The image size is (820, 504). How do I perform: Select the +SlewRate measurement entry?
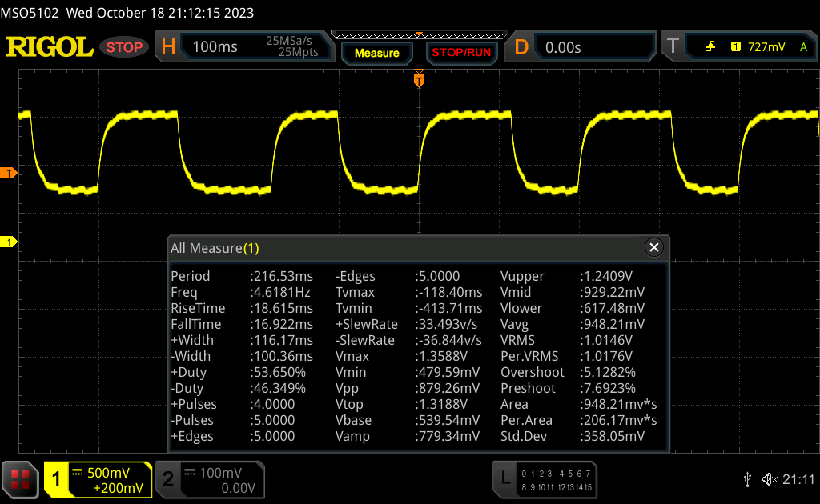tap(408, 324)
